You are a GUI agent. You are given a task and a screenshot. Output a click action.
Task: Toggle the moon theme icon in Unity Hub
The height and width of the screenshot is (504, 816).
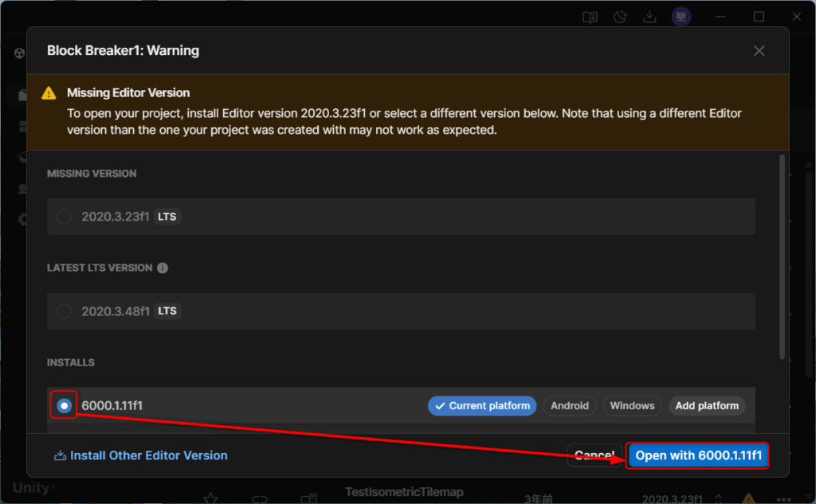pyautogui.click(x=620, y=18)
